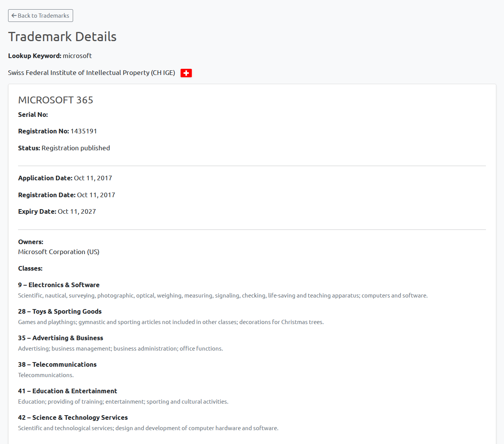Screen dimensions: 504x444
Task: Click class 35 Advertising & Business heading
Action: [x=60, y=338]
